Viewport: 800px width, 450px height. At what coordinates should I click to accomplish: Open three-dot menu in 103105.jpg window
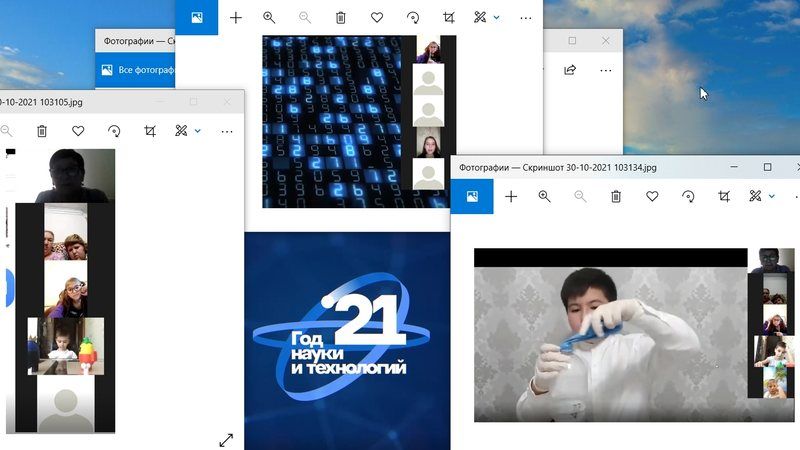pyautogui.click(x=227, y=132)
